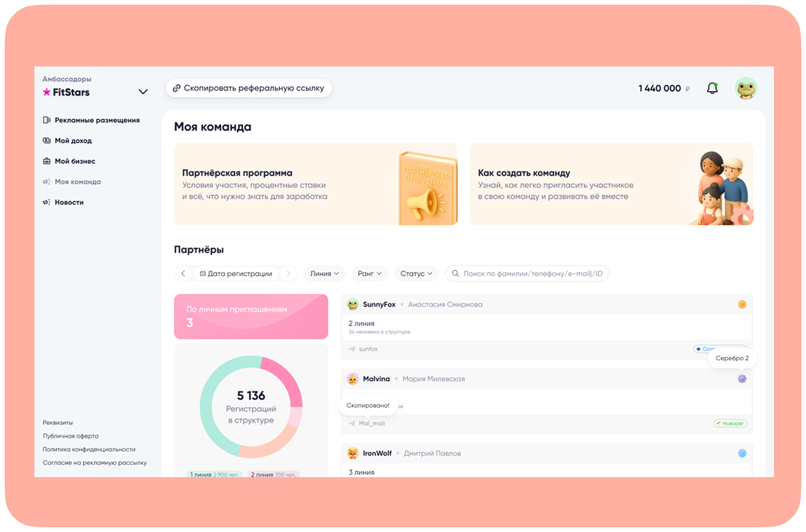Click the partner search input field
Screen dimensions: 806x532
(x=532, y=274)
